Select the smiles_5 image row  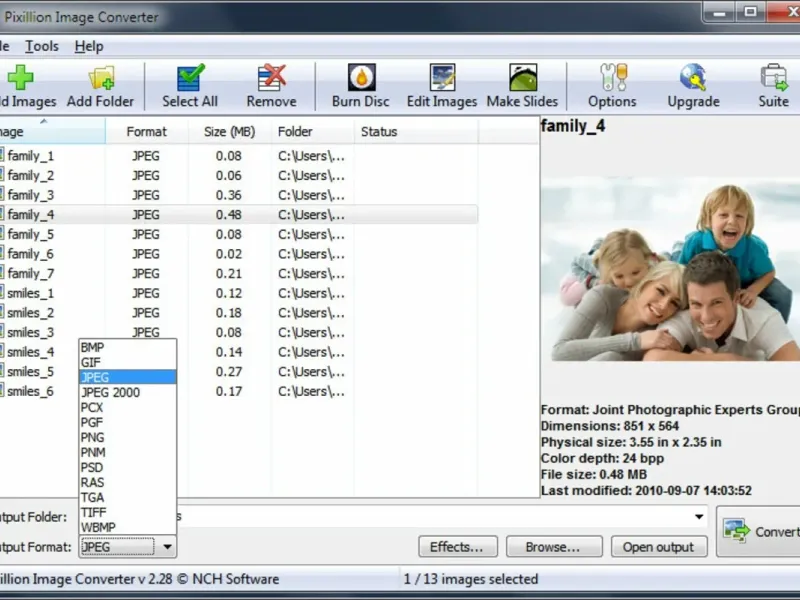pyautogui.click(x=239, y=372)
